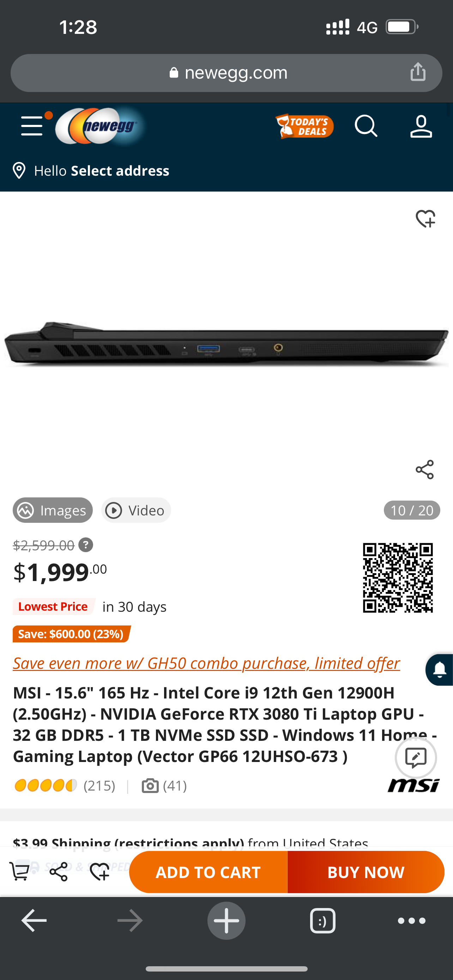Open browser tabs switcher
453x980 pixels.
322,921
